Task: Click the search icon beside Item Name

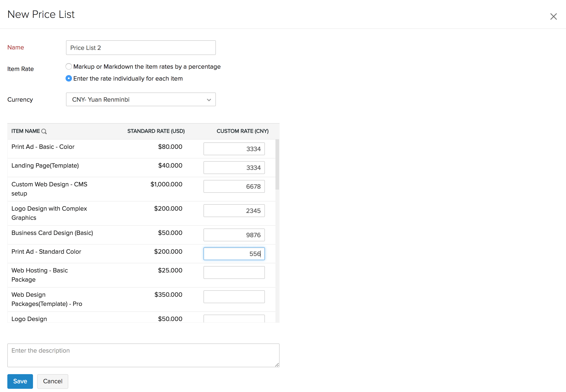Action: click(x=44, y=131)
